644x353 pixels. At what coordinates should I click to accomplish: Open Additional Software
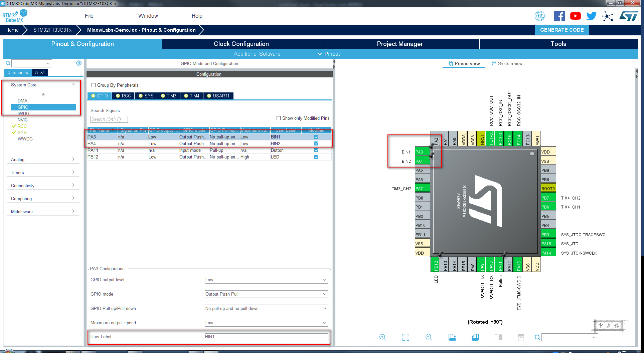coord(257,54)
